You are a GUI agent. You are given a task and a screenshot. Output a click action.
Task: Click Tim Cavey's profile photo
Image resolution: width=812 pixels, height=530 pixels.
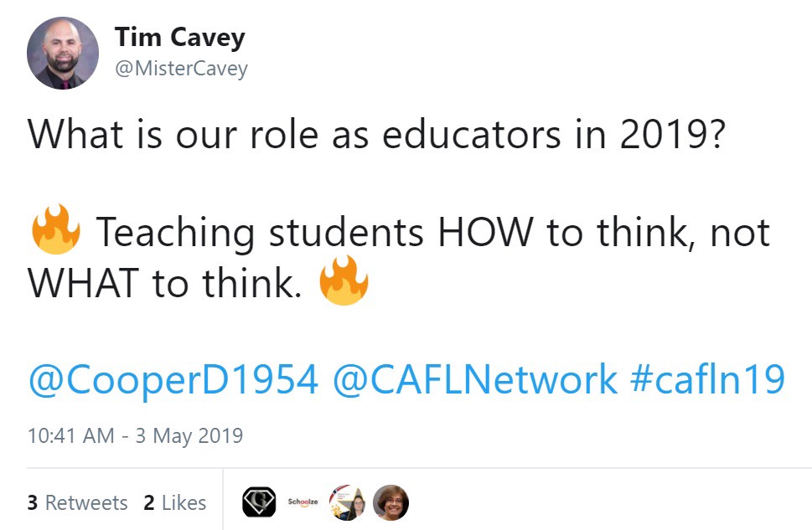pyautogui.click(x=63, y=53)
